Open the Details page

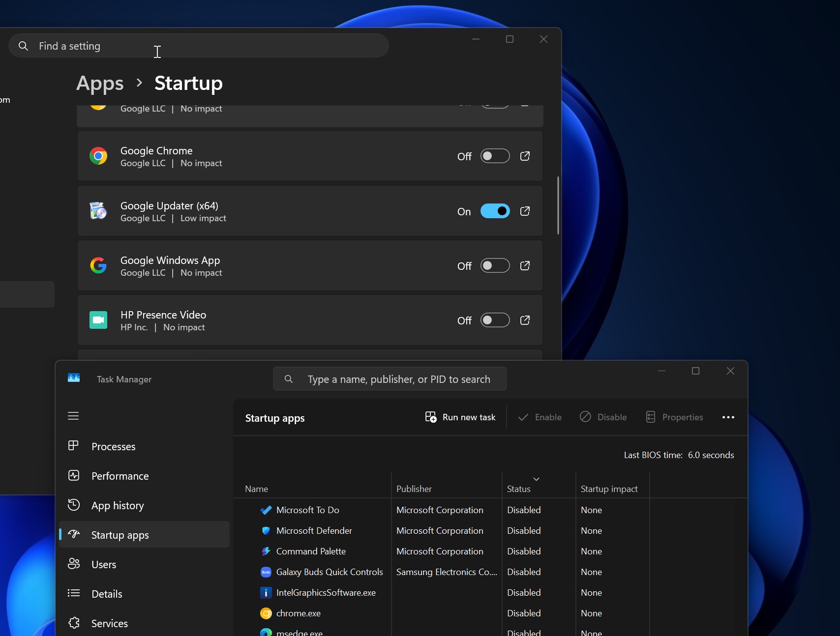[x=144, y=594]
